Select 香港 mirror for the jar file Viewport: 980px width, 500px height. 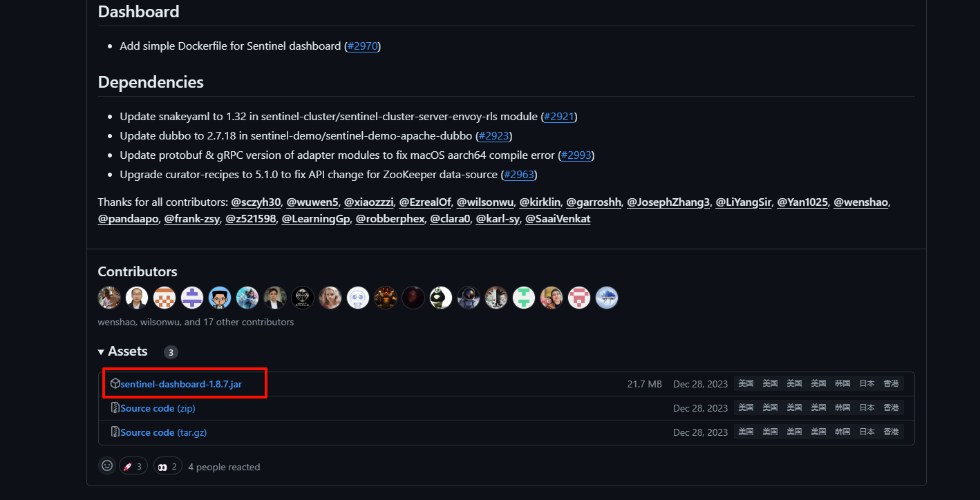pyautogui.click(x=892, y=384)
